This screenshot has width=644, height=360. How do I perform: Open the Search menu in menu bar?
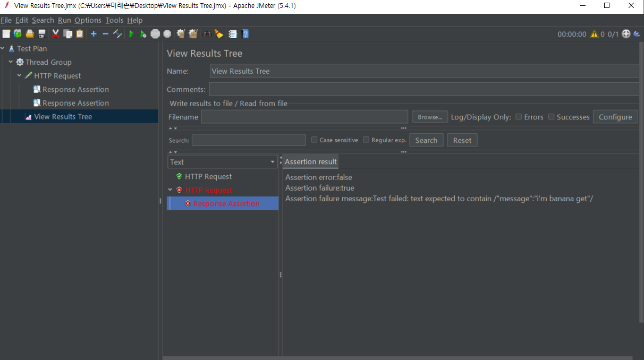point(43,20)
